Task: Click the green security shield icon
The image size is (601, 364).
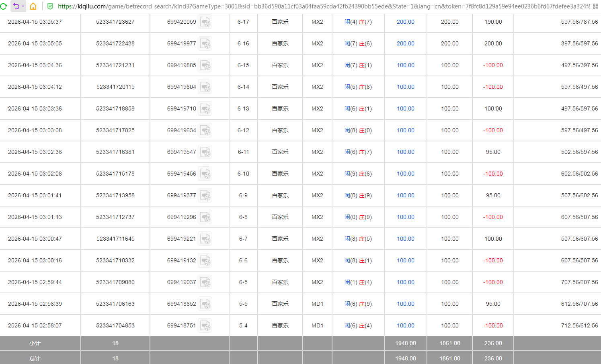Action: (50, 6)
